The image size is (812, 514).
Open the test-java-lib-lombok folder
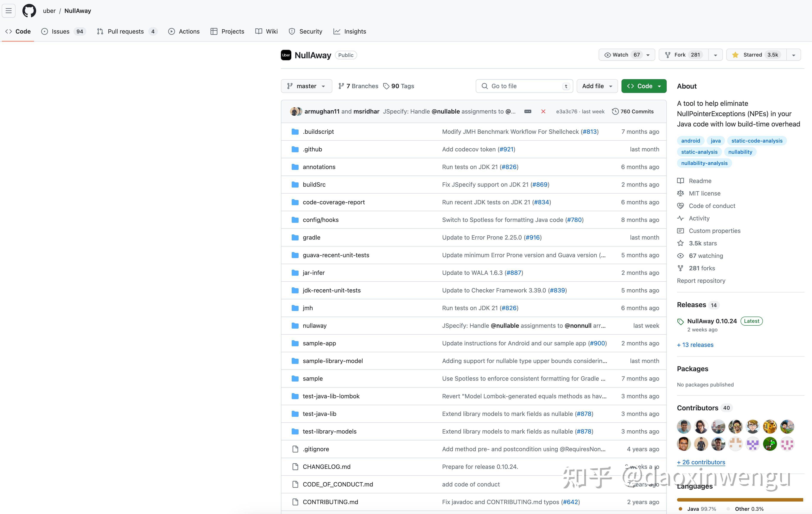pyautogui.click(x=331, y=396)
